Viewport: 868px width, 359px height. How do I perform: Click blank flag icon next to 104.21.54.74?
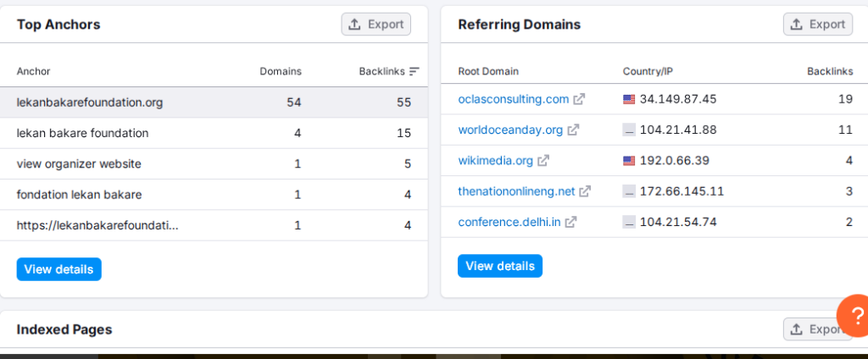629,223
